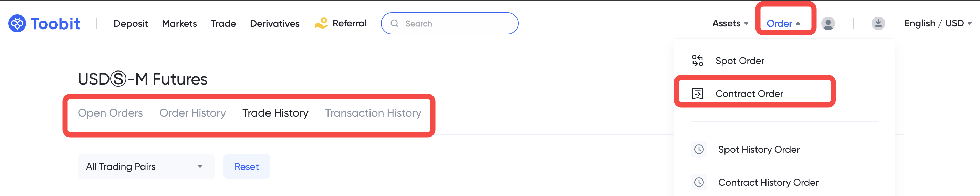The width and height of the screenshot is (980, 196).
Task: Open the English / USD language selector
Action: (x=937, y=23)
